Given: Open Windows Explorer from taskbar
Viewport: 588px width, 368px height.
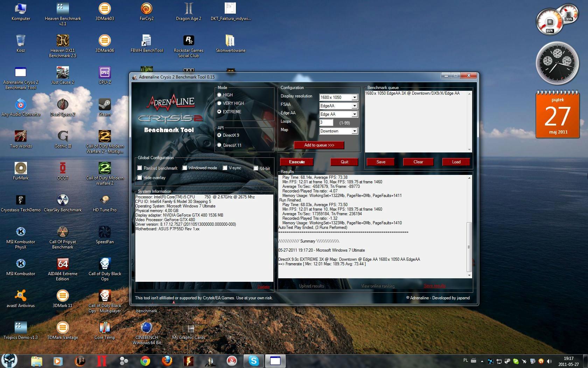Looking at the screenshot, I should (x=36, y=361).
